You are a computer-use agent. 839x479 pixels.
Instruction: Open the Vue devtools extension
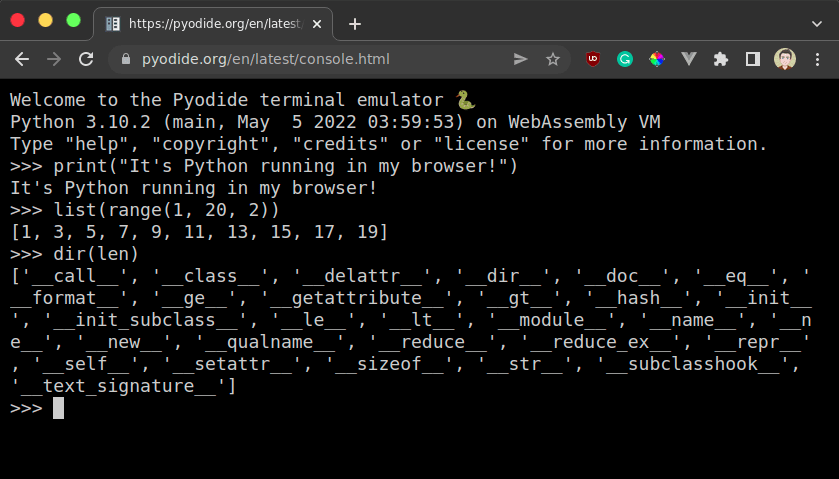point(689,59)
